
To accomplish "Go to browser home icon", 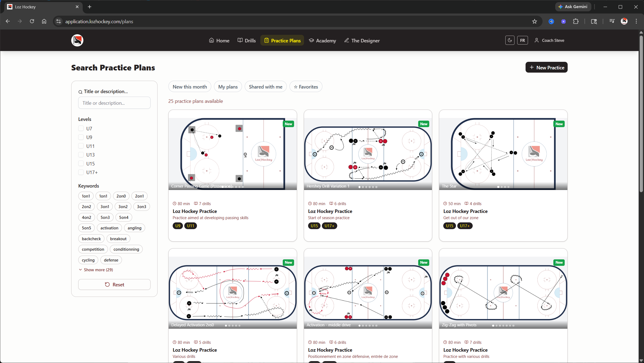I will click(44, 22).
